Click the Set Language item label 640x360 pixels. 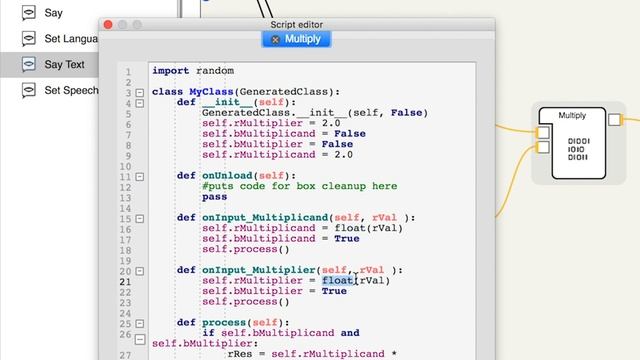tap(71, 39)
